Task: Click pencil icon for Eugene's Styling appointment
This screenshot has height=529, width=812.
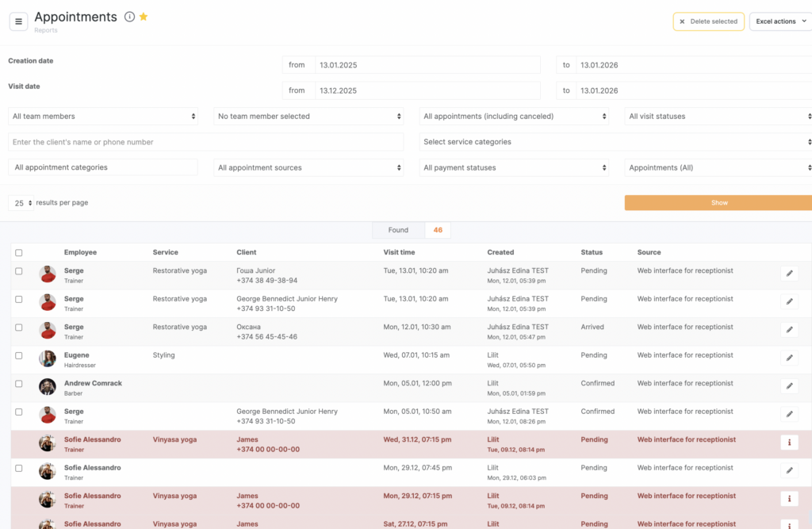Action: [x=789, y=358]
